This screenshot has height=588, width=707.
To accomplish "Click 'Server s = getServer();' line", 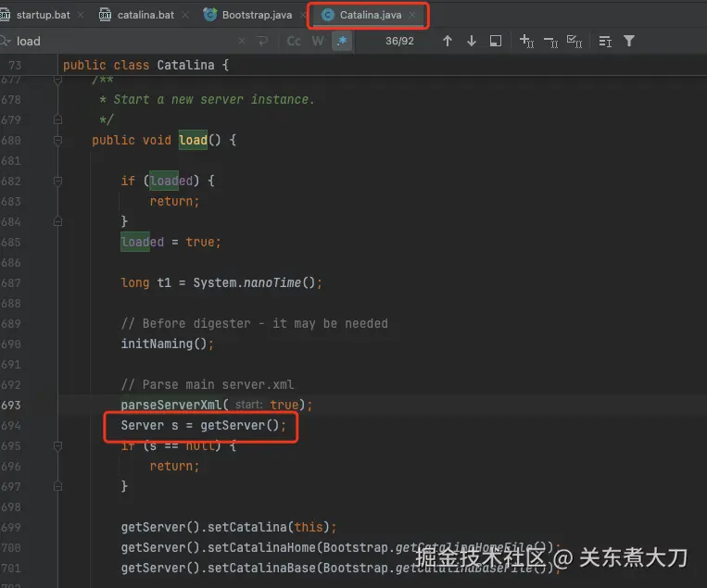I will [x=203, y=425].
